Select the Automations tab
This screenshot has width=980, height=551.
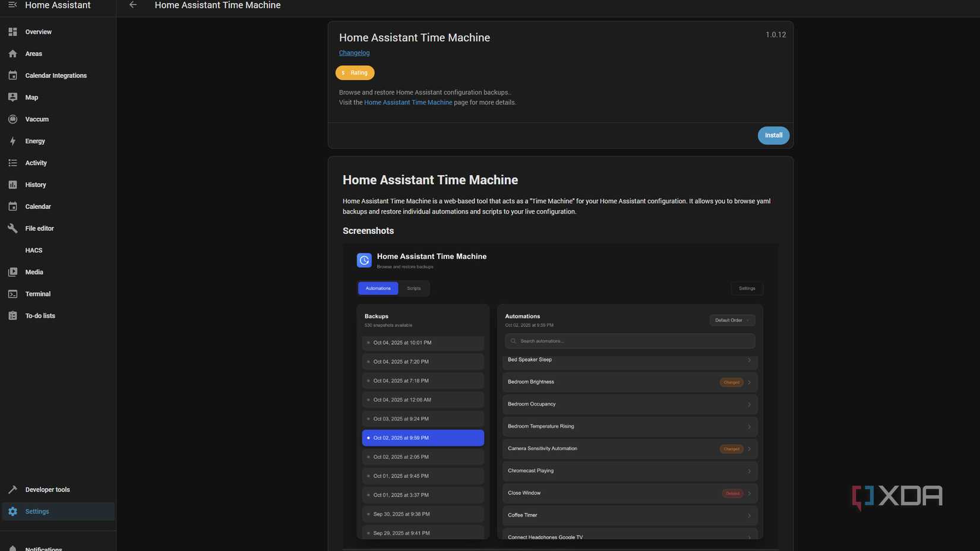pos(378,288)
